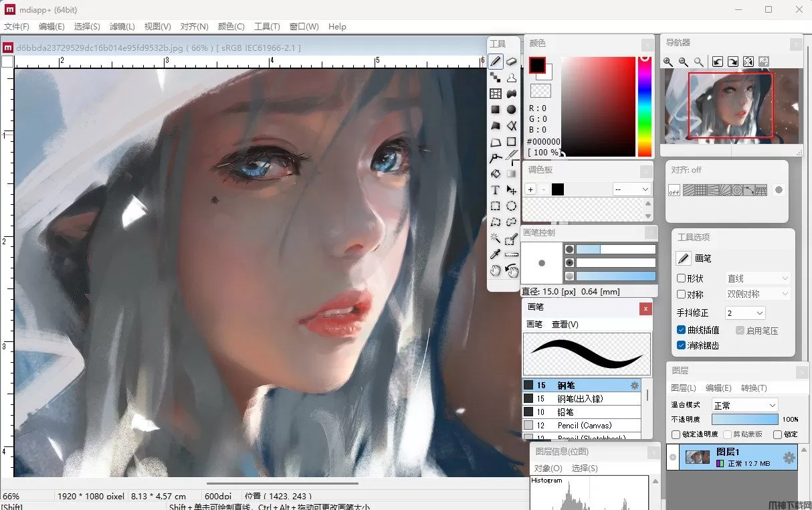Disable the 消除锯齿 anti-aliasing checkbox
Viewport: 812px width, 510px height.
tap(682, 345)
